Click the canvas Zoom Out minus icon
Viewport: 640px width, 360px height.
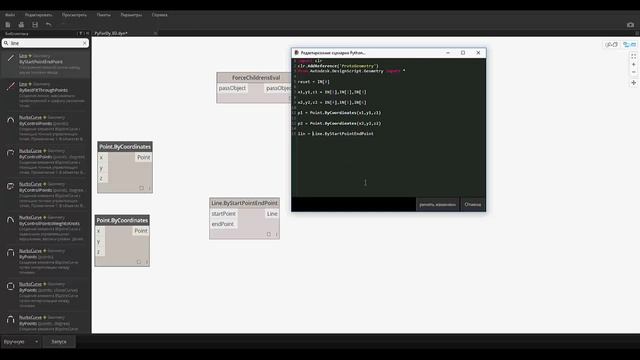(633, 72)
